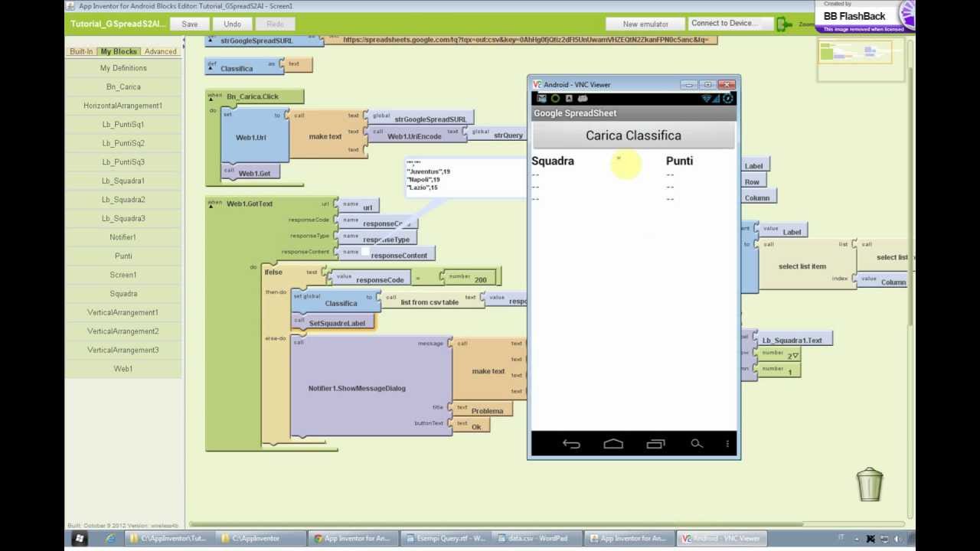Viewport: 980px width, 551px height.
Task: Tap the keyboard 'A' notification icon
Action: click(569, 99)
